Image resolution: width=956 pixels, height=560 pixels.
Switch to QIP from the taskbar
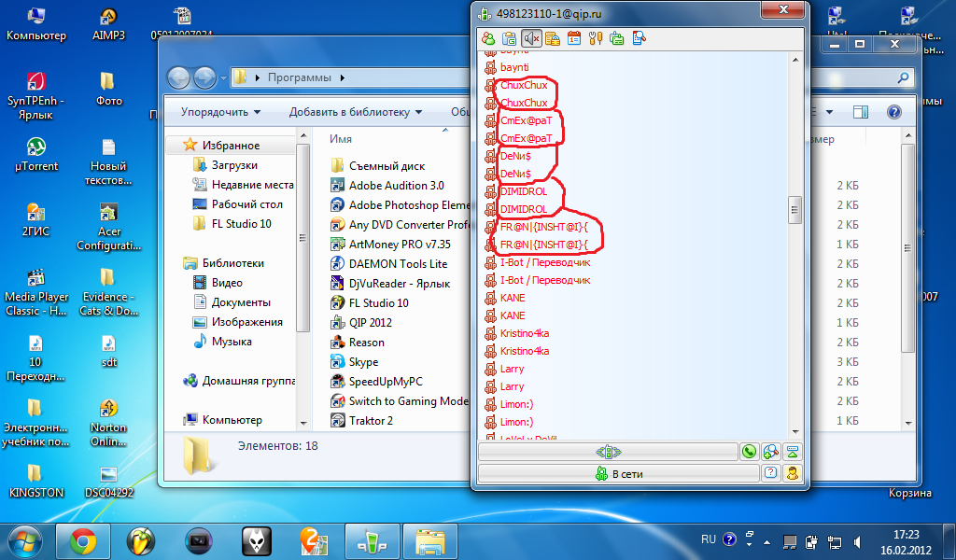click(x=373, y=541)
